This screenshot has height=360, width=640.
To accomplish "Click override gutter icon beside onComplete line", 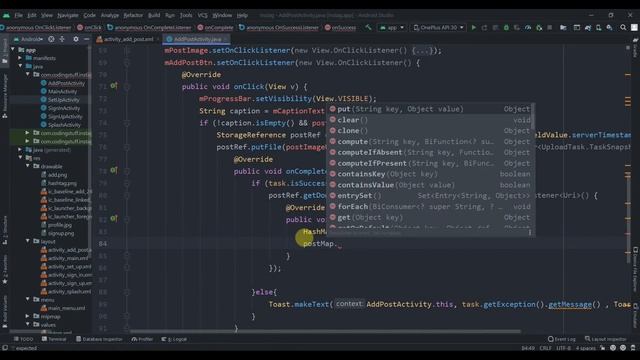I will pos(113,170).
